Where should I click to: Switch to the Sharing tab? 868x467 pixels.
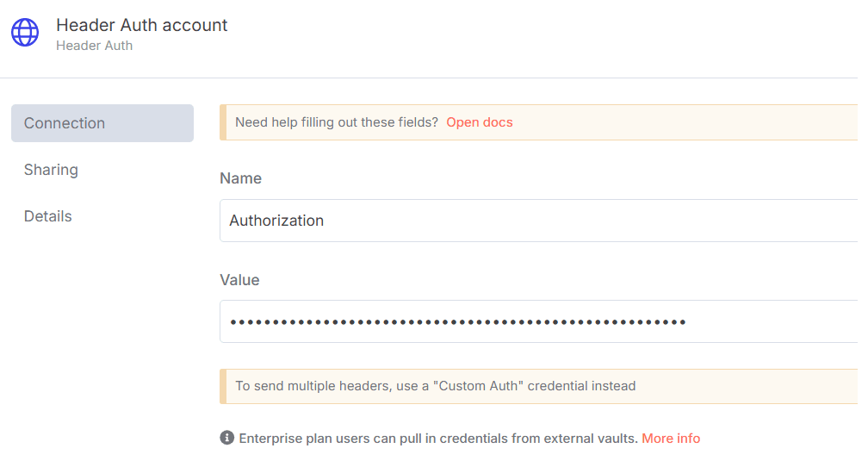(x=51, y=170)
